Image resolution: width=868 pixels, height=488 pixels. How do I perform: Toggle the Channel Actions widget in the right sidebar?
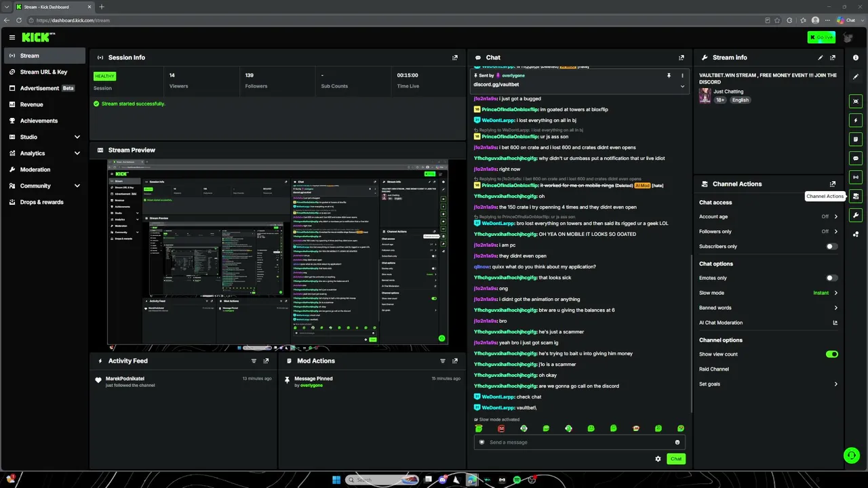point(856,197)
